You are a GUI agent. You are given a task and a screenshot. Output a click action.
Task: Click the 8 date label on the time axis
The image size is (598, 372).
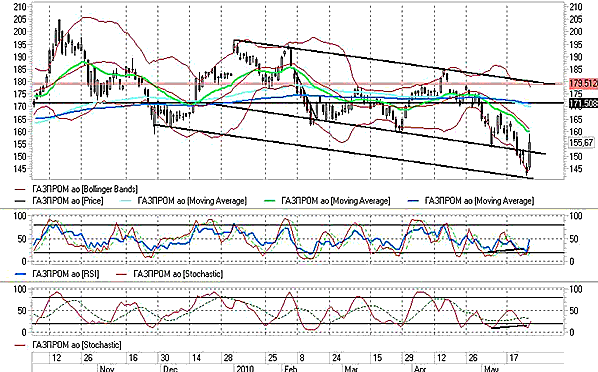coord(302,358)
